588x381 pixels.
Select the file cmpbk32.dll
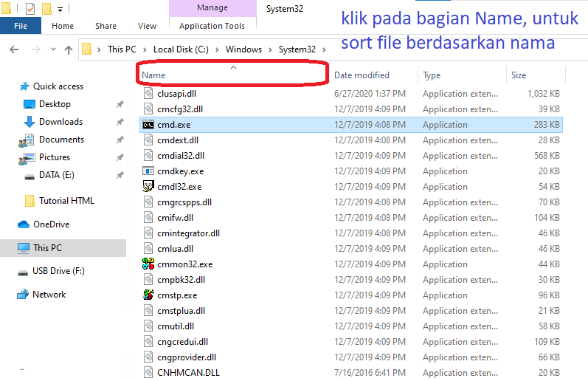coord(181,280)
